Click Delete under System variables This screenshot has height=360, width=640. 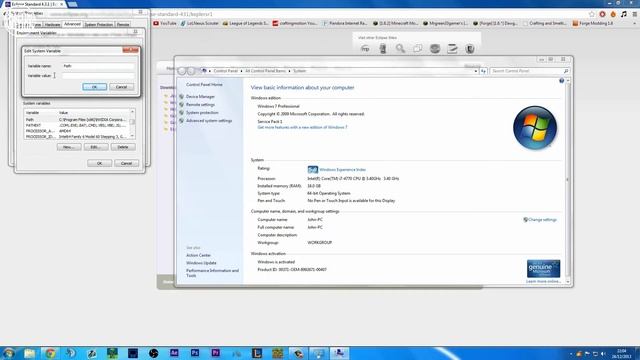pos(123,147)
